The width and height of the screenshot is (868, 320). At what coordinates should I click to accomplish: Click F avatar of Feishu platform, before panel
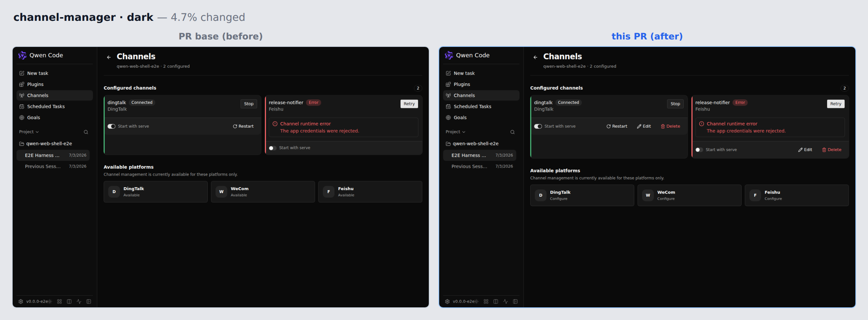[328, 192]
